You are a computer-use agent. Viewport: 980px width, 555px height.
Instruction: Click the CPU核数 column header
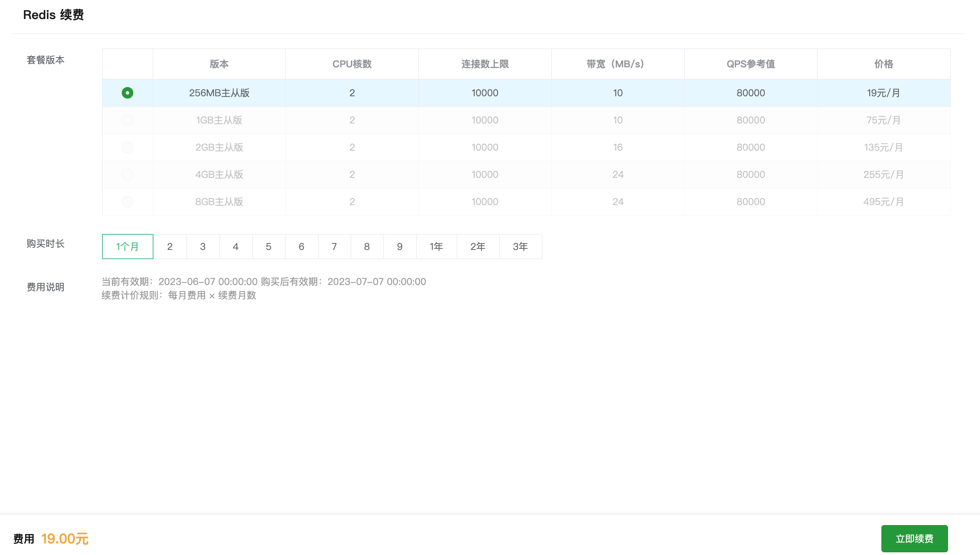click(x=352, y=64)
